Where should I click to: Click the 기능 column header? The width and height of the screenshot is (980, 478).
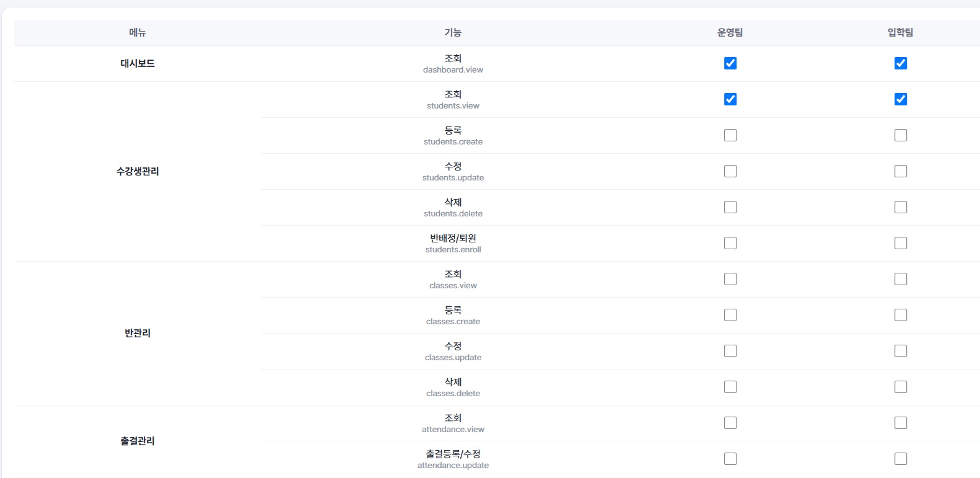click(453, 32)
